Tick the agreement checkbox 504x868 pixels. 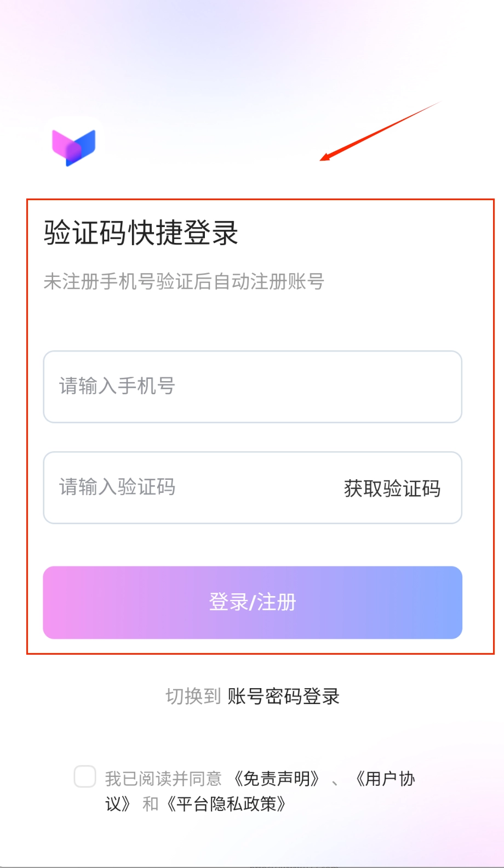(x=85, y=776)
